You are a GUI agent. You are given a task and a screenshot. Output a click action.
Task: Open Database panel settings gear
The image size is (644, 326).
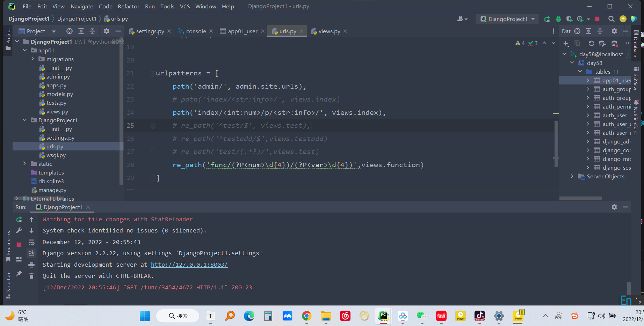614,31
